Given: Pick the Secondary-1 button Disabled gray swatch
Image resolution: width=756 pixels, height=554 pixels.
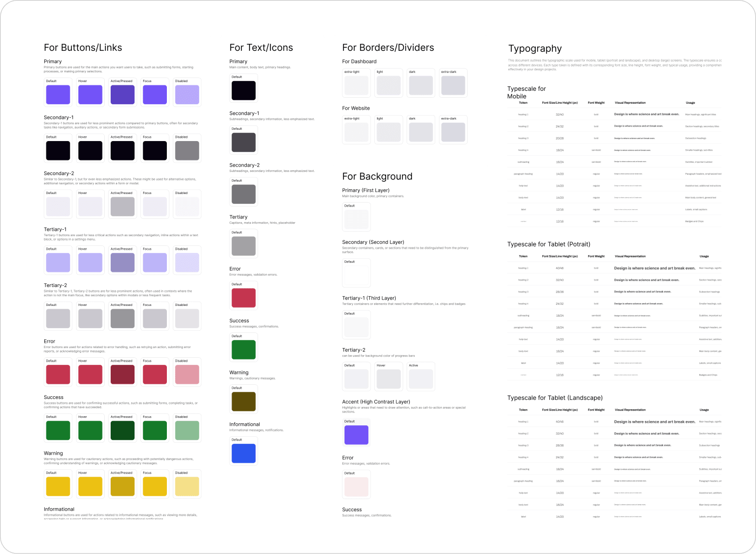Looking at the screenshot, I should click(187, 151).
